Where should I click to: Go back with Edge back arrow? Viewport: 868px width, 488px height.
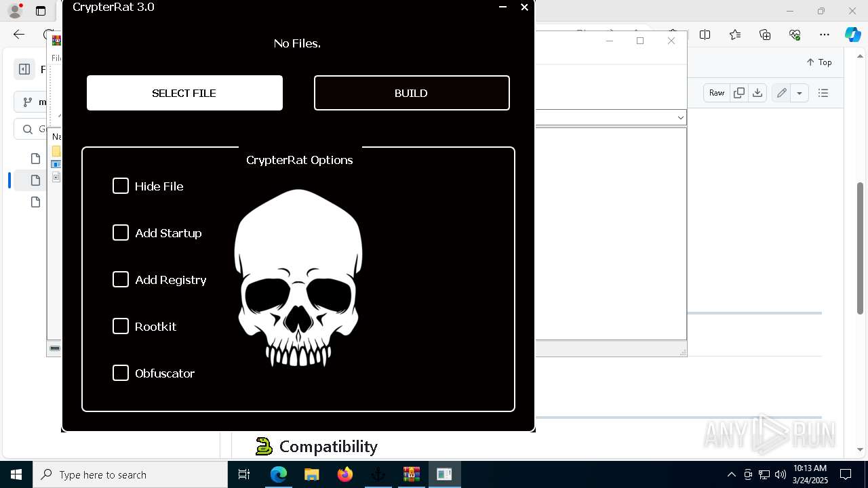(19, 35)
